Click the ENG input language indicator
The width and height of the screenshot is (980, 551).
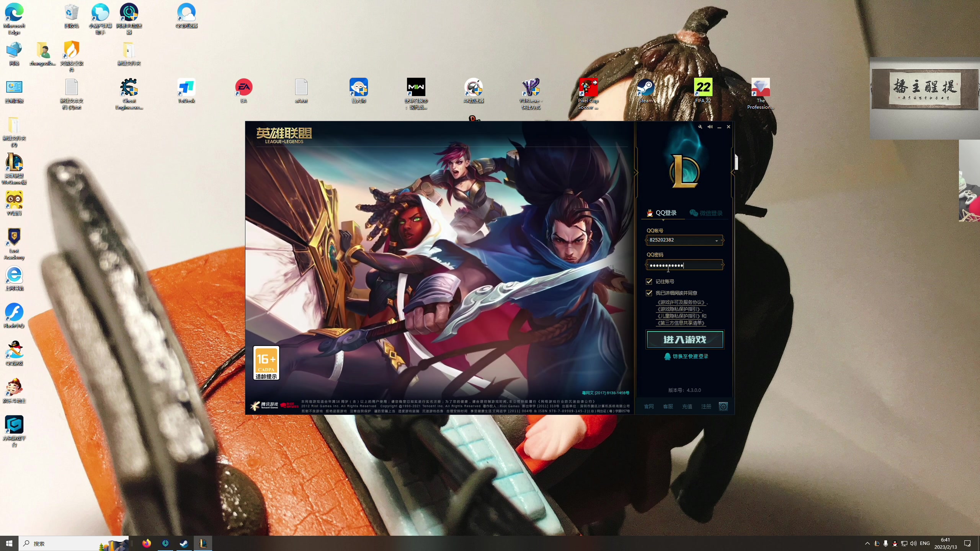924,543
